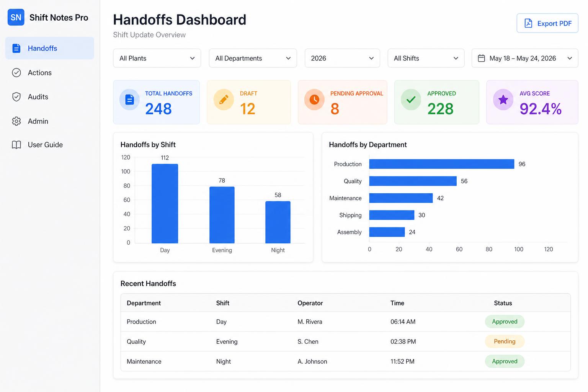The width and height of the screenshot is (588, 392).
Task: Open the User Guide sidebar link
Action: 50,145
